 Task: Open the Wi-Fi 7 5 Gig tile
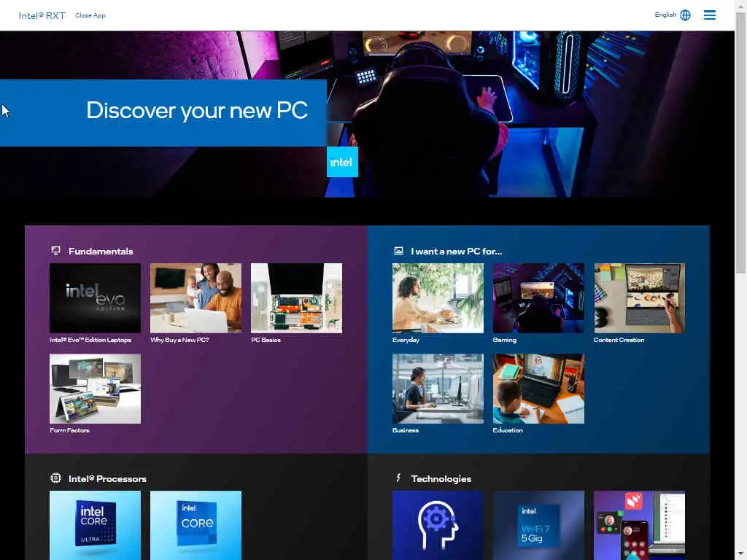point(538,525)
